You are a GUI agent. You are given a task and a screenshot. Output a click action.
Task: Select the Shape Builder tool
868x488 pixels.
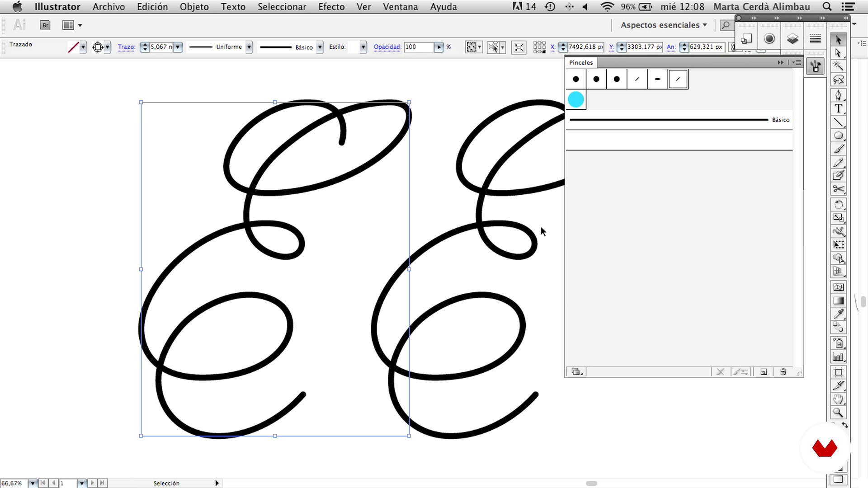click(x=839, y=258)
